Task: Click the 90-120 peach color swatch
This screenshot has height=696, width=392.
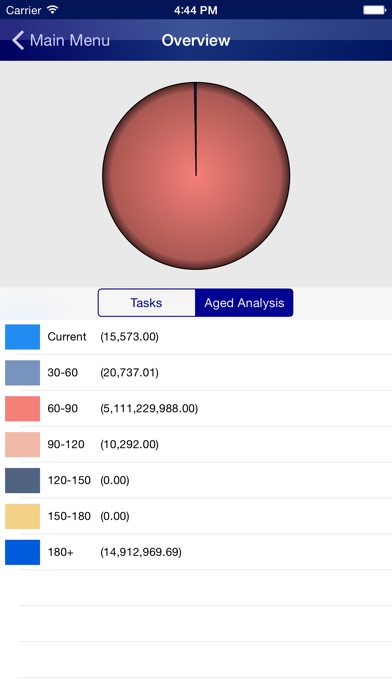Action: coord(23,444)
